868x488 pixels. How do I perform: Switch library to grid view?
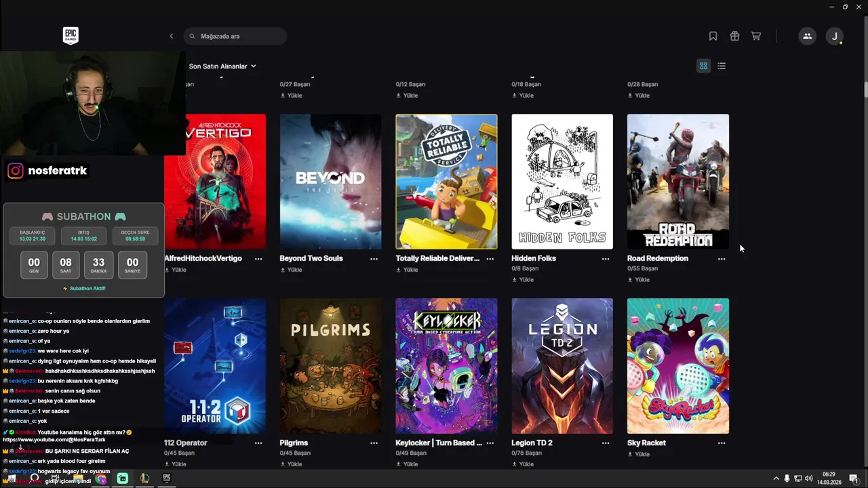[x=704, y=66]
